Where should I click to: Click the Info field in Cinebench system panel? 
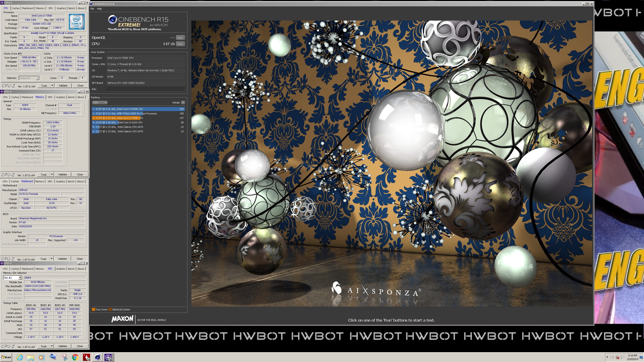146,89
